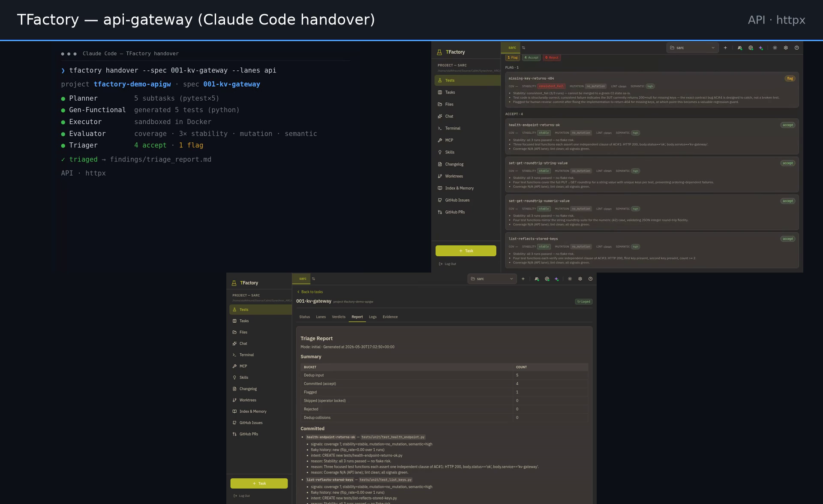Open MCP in the Triage Report window sidebar
The image size is (823, 504).
(x=261, y=366)
